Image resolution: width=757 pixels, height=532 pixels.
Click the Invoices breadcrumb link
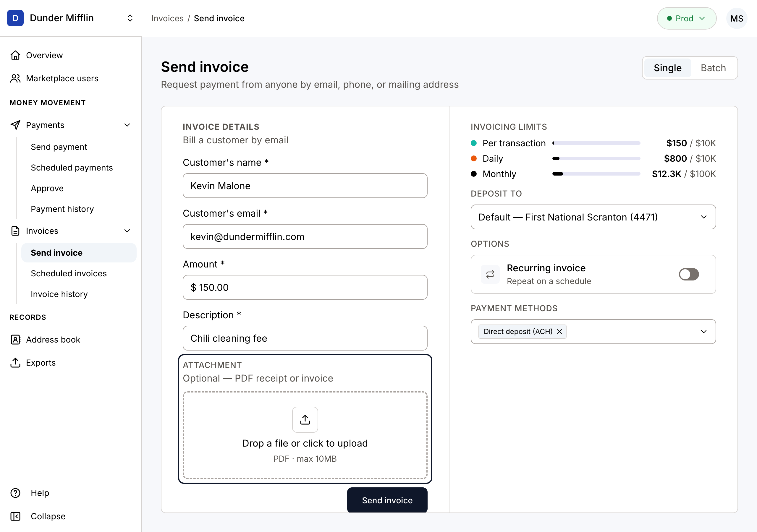pyautogui.click(x=167, y=18)
